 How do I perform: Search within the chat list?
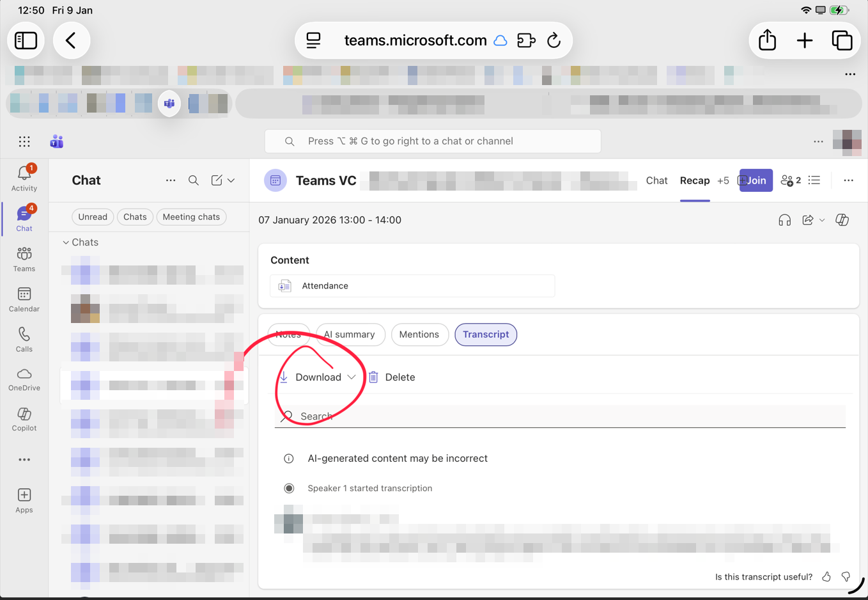point(194,180)
